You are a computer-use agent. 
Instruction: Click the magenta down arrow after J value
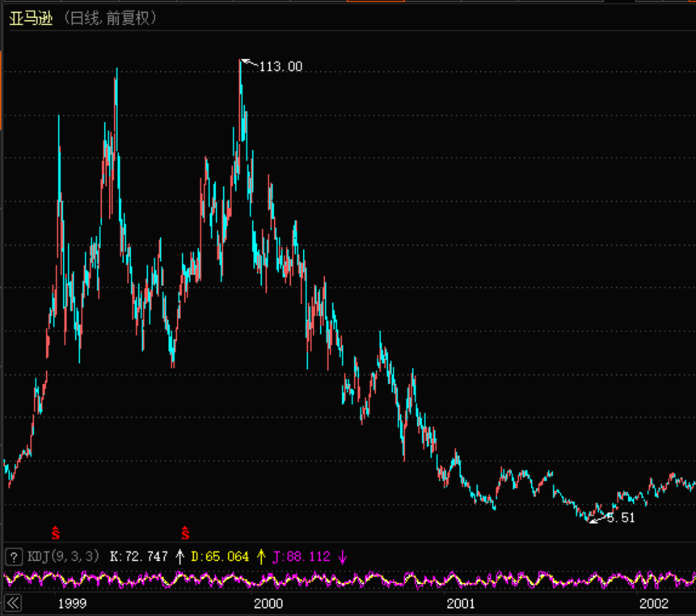click(x=343, y=556)
